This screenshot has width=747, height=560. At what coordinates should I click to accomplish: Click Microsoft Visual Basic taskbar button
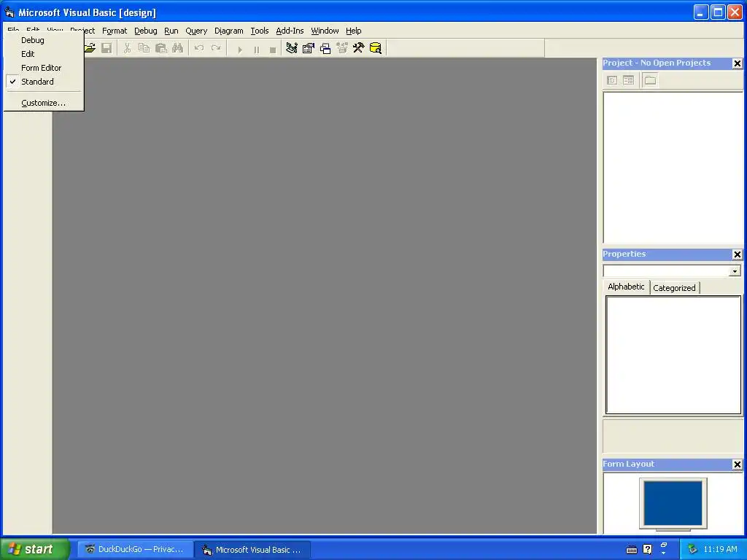[x=253, y=550]
